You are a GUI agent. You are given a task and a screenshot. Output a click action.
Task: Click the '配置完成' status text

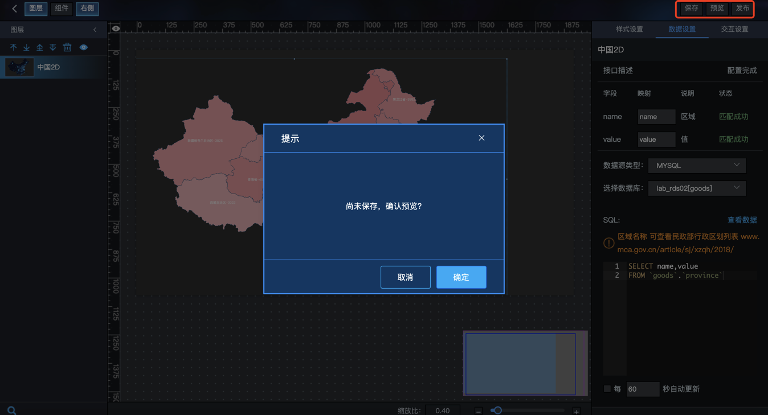(742, 71)
